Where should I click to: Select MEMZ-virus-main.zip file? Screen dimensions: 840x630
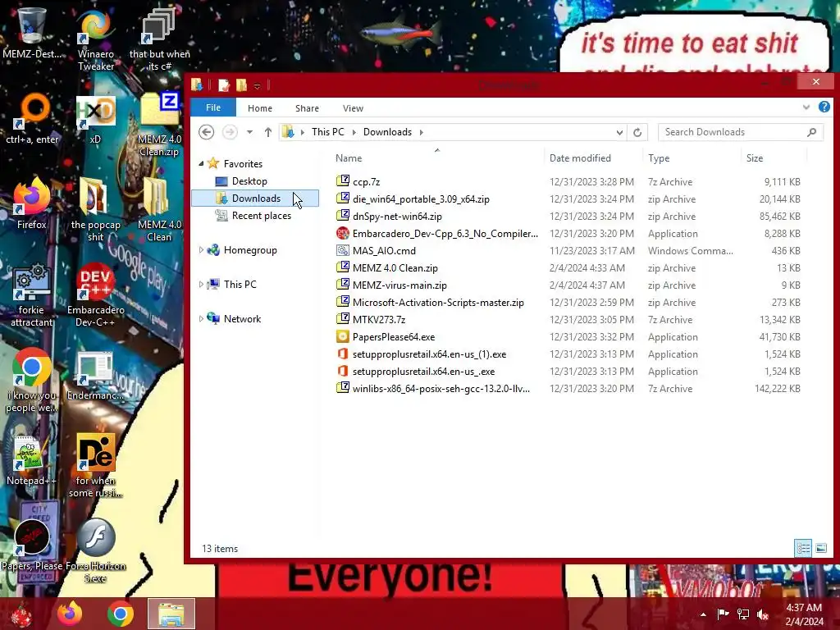[x=399, y=285]
